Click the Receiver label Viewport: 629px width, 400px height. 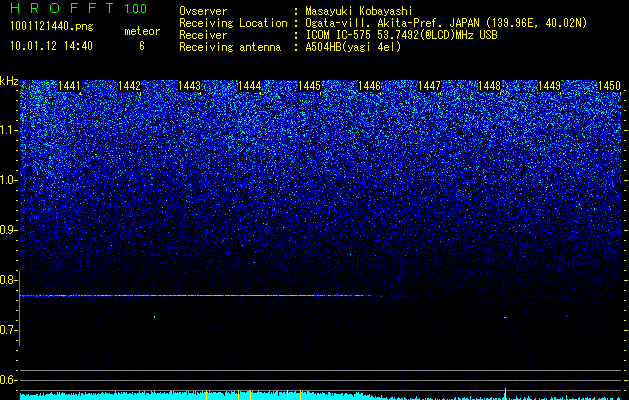pos(203,35)
